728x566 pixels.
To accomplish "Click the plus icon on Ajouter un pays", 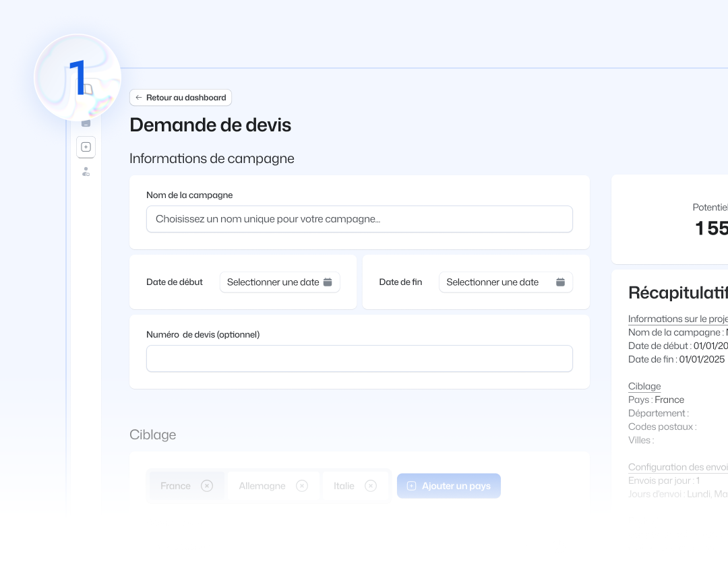I will coord(411,485).
